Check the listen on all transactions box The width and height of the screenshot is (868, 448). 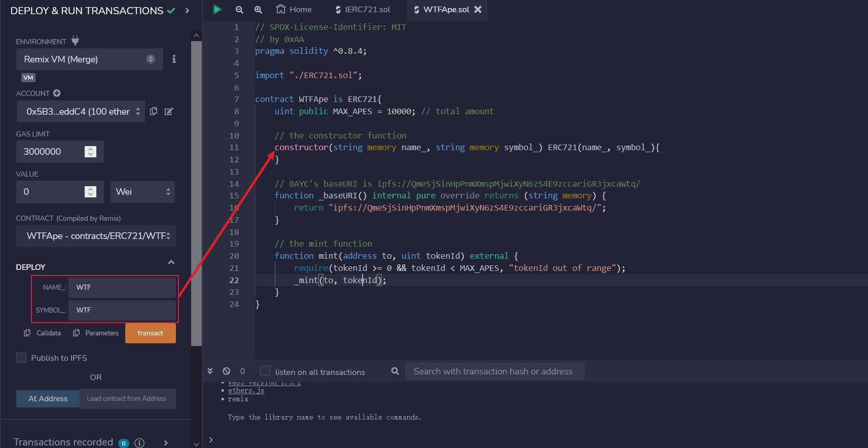(x=265, y=371)
